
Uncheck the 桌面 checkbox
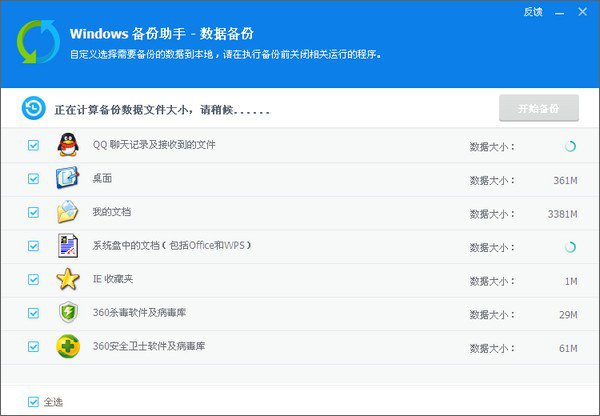[x=33, y=179]
